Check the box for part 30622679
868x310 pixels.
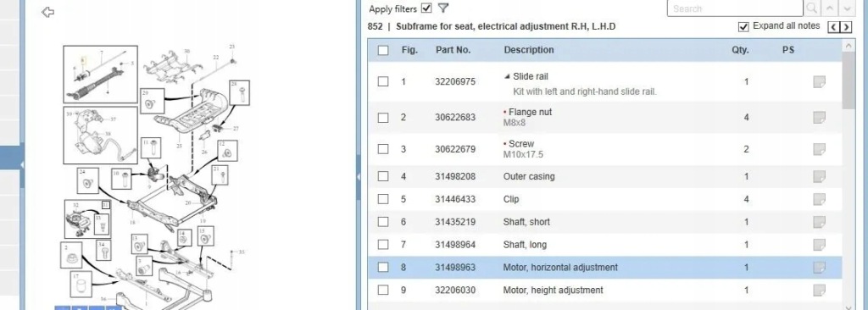point(383,149)
